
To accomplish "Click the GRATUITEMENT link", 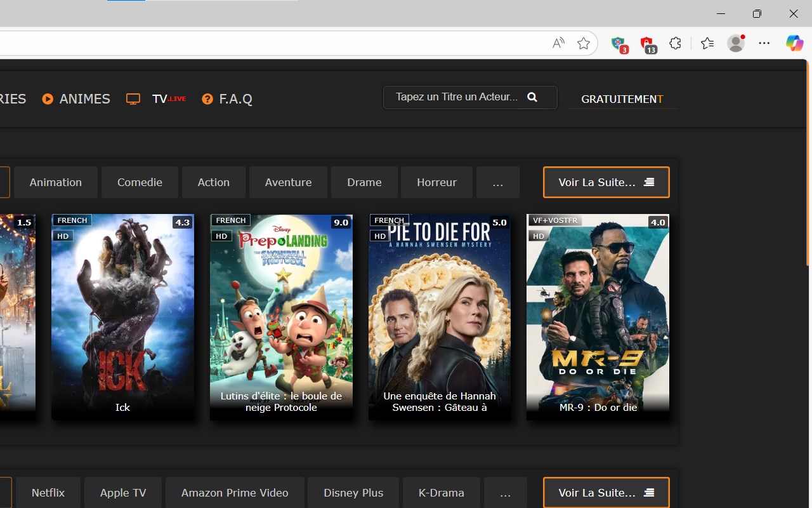I will click(622, 99).
